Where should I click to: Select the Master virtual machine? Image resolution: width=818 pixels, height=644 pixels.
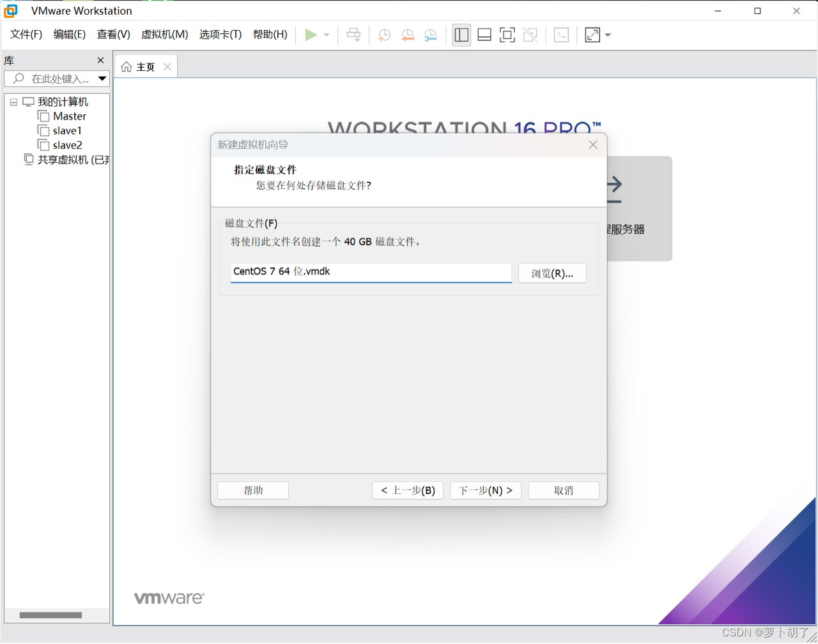(x=70, y=116)
